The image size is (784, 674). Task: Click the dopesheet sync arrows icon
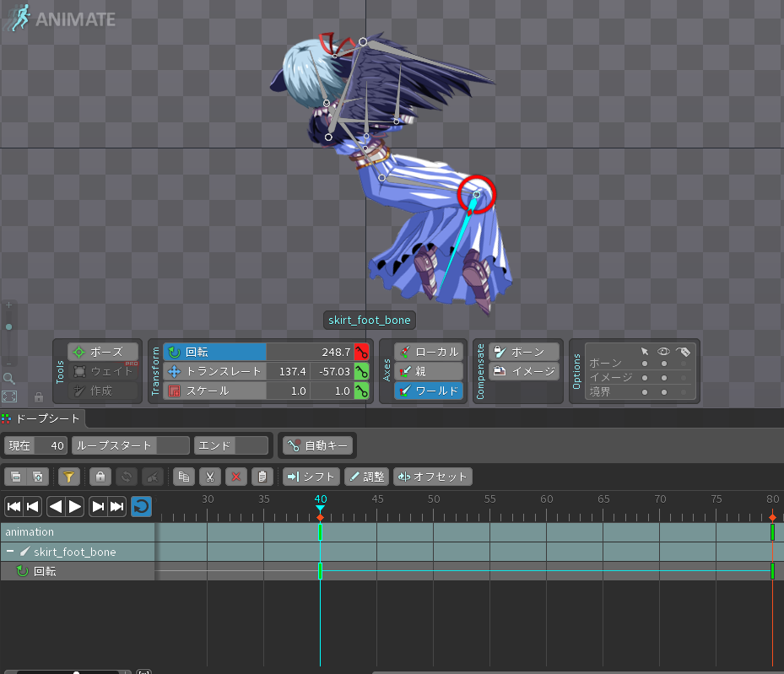(127, 477)
